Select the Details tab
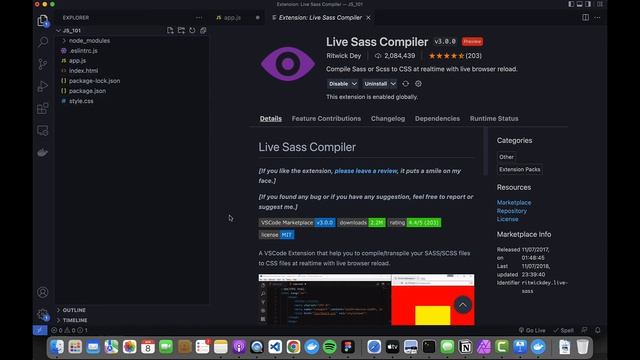The image size is (640, 360). coord(271,118)
